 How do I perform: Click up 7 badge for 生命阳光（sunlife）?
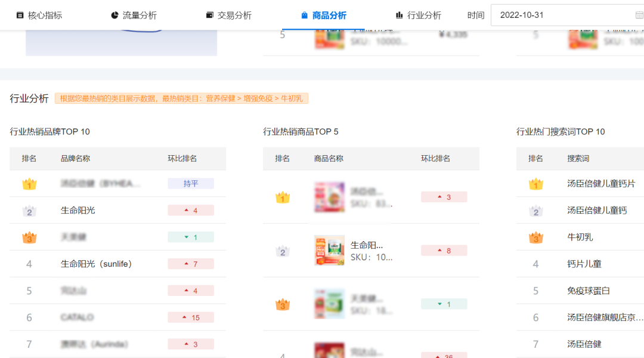pyautogui.click(x=191, y=264)
